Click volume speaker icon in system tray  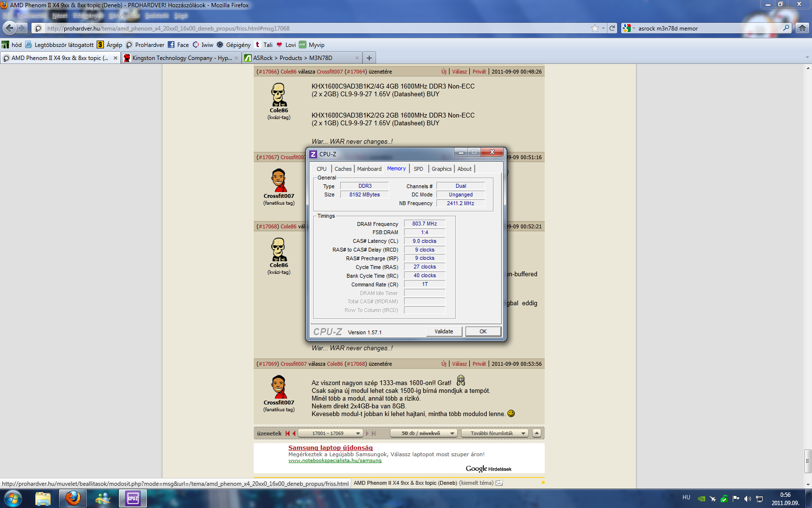(x=748, y=499)
